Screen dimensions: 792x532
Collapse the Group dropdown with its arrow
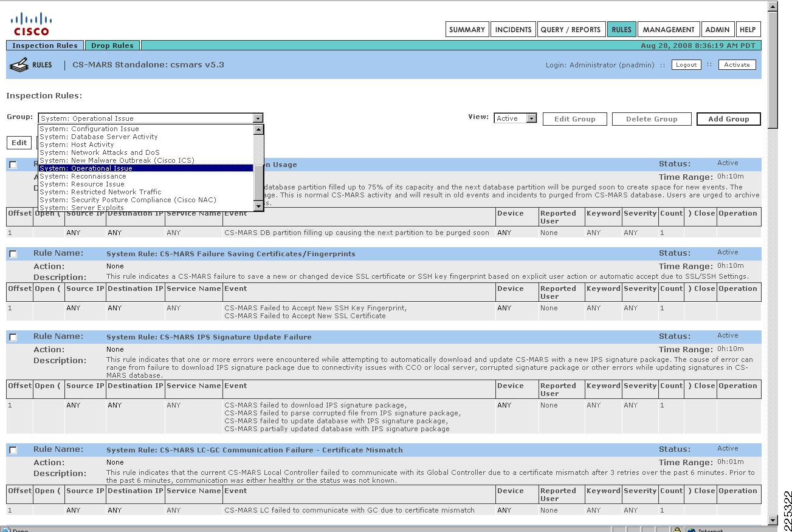click(258, 118)
